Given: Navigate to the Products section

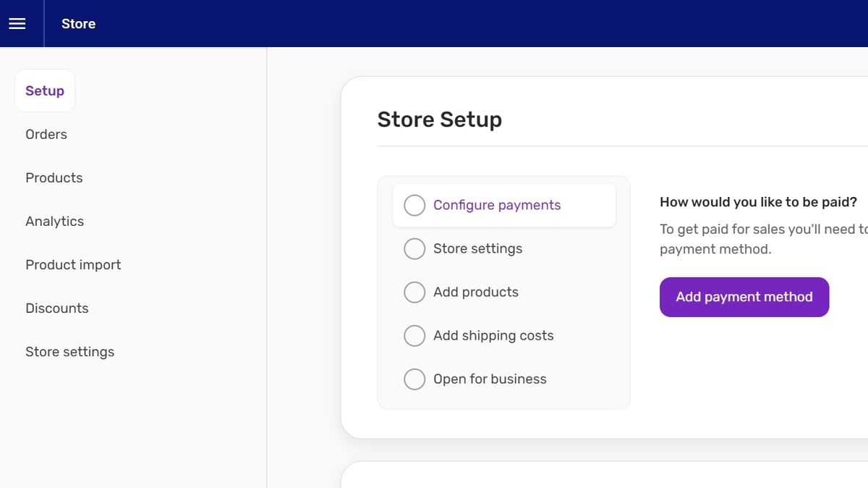Looking at the screenshot, I should pos(54,177).
